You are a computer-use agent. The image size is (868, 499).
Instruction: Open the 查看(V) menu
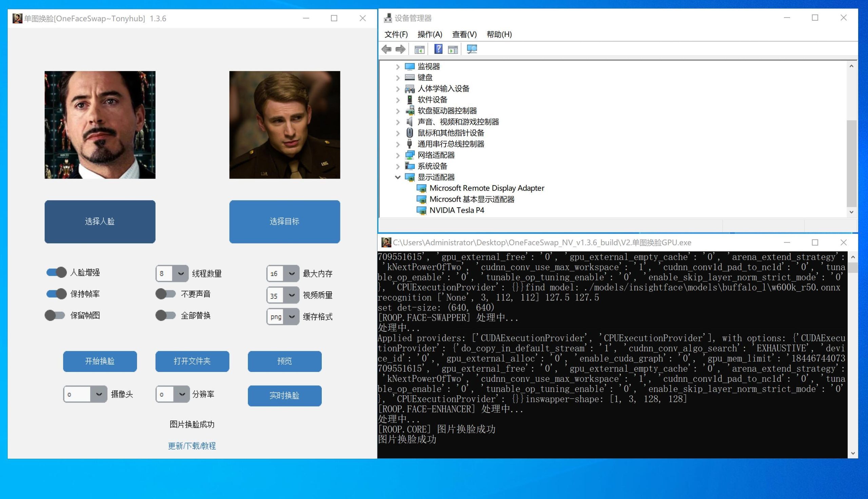click(465, 34)
